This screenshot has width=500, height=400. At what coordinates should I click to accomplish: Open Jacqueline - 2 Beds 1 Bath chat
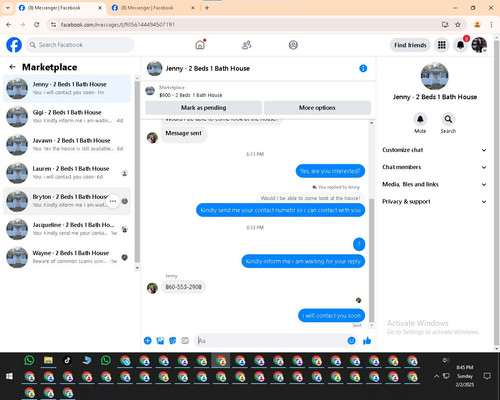point(67,229)
